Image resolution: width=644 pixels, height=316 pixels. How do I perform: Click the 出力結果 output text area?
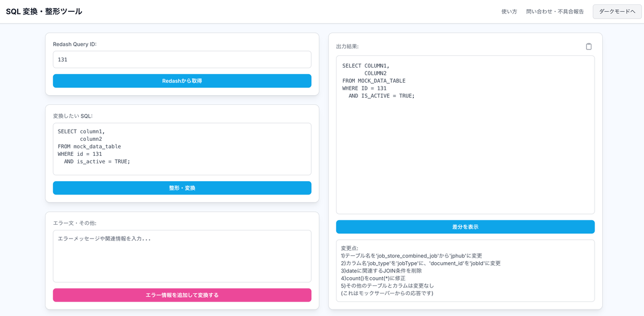tap(465, 135)
